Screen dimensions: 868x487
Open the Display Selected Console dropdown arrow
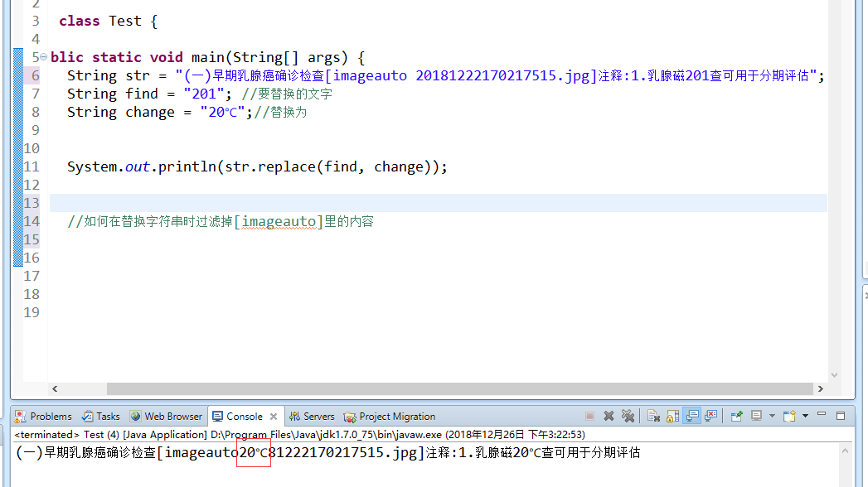pyautogui.click(x=772, y=416)
